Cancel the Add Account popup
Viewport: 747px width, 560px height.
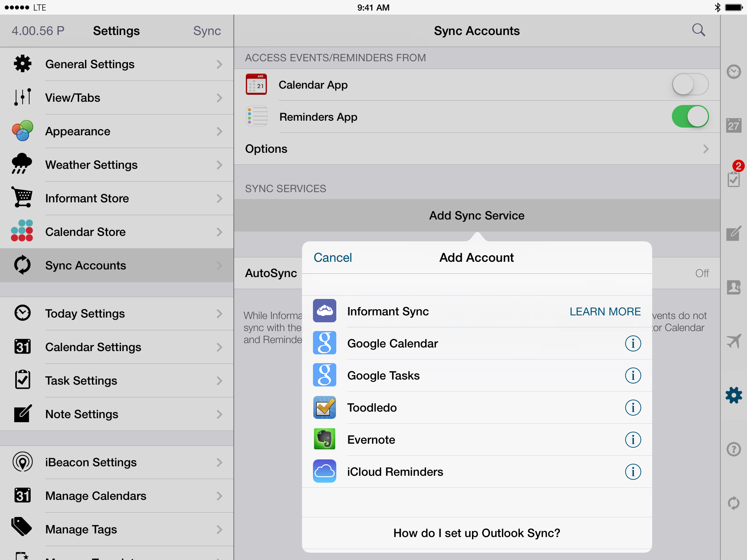click(x=332, y=258)
